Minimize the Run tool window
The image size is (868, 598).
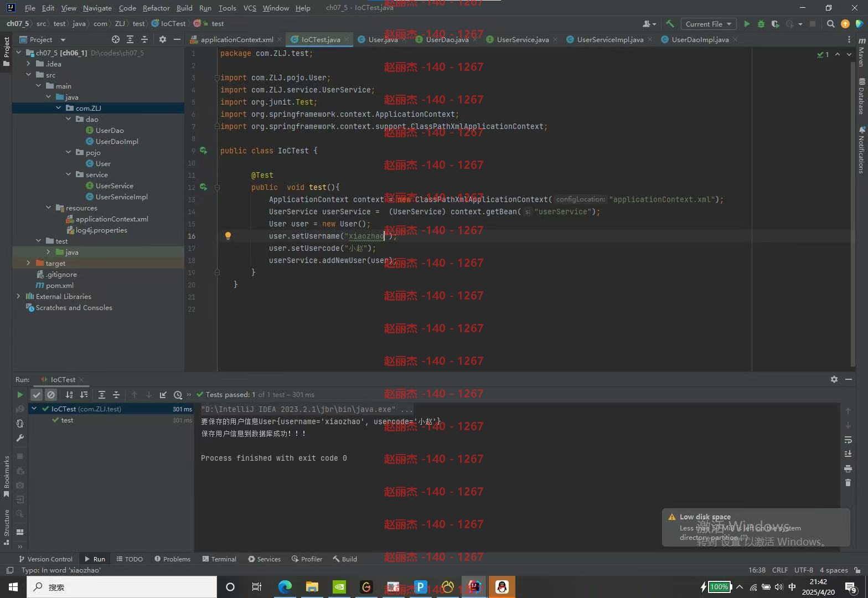click(849, 379)
